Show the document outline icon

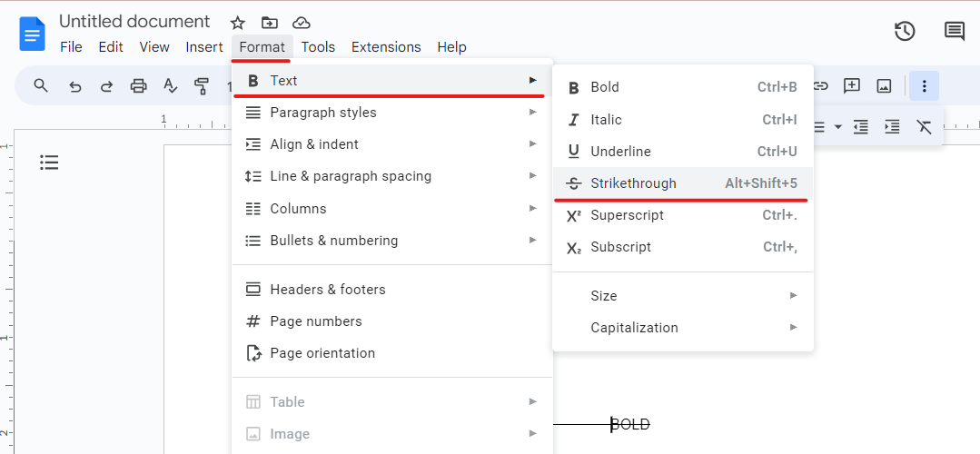49,163
